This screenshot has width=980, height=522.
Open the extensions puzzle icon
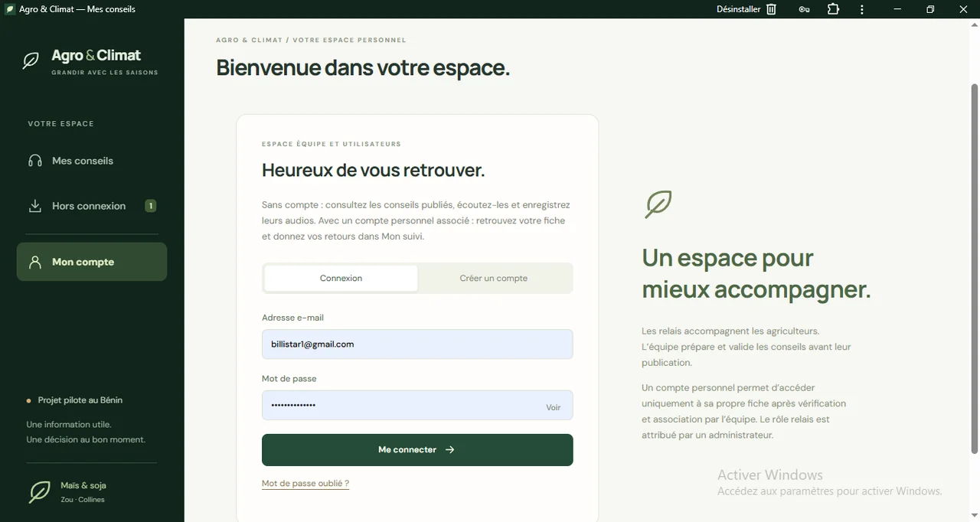(833, 9)
